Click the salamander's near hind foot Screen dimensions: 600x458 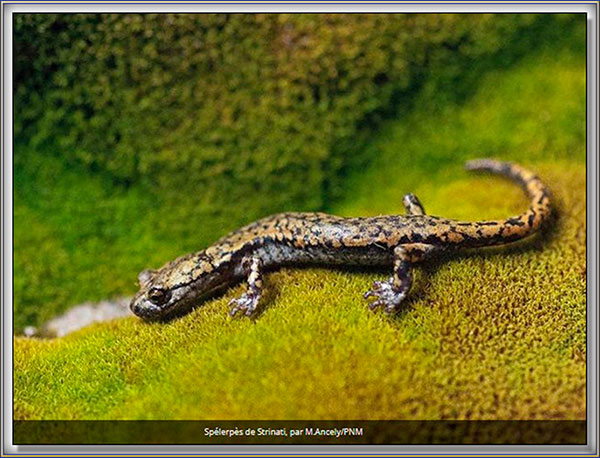point(384,294)
